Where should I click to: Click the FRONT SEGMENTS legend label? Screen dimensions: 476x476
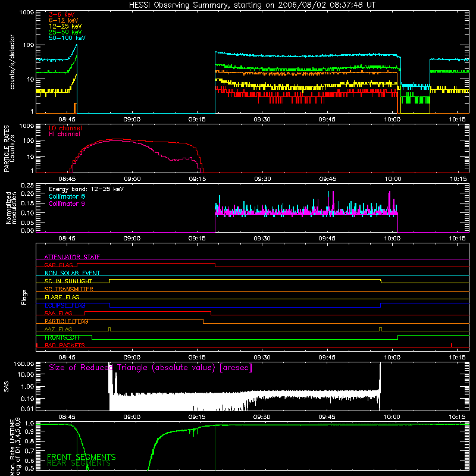coord(82,457)
